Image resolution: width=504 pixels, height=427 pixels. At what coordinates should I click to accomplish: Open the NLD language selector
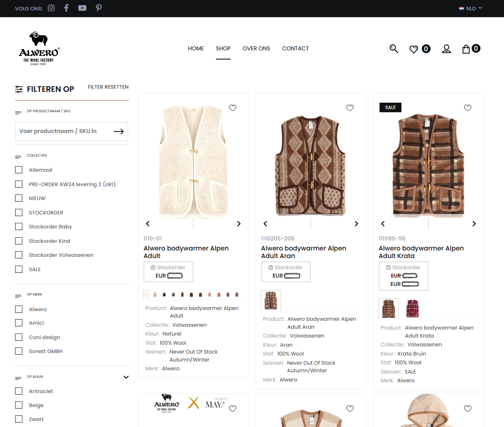(x=470, y=8)
